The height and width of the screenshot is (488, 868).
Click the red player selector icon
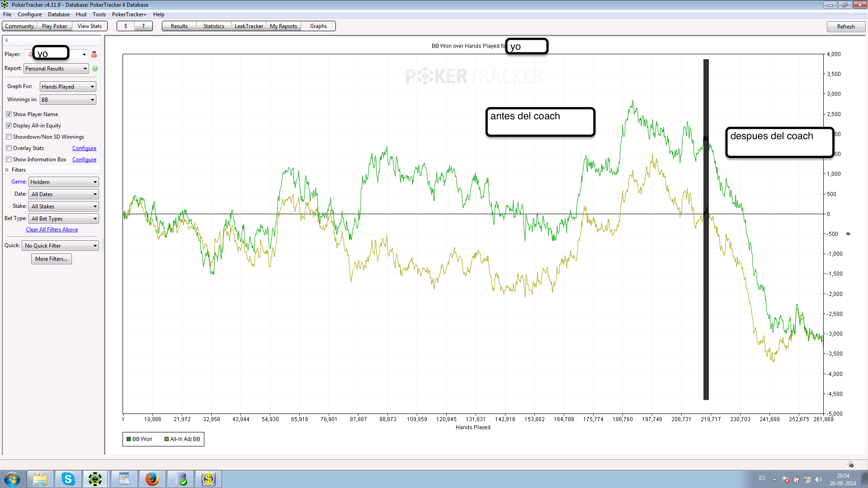94,54
